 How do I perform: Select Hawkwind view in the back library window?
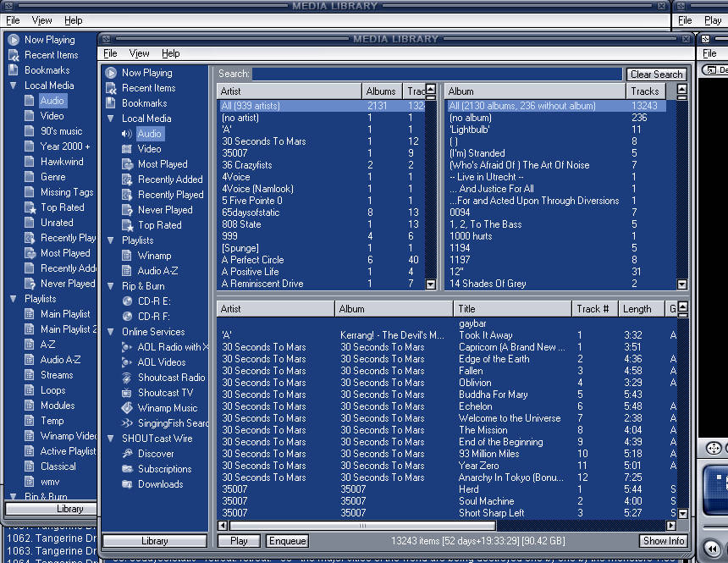[x=62, y=162]
